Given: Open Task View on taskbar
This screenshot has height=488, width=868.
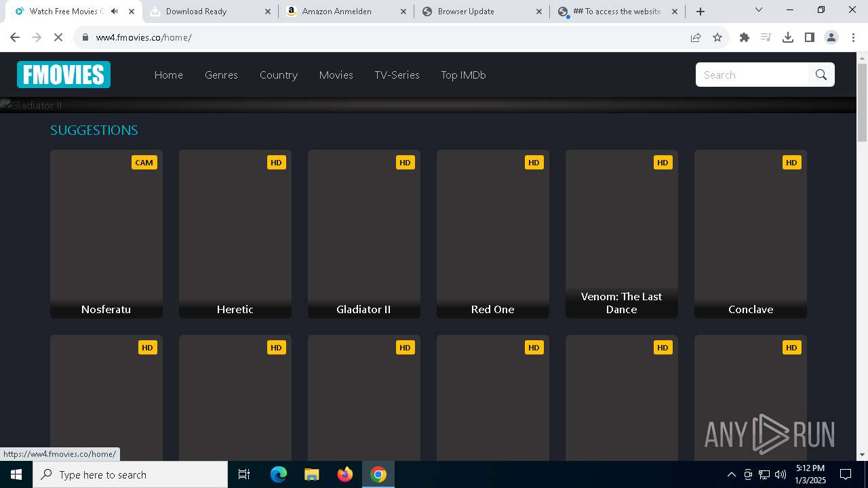Looking at the screenshot, I should point(244,474).
